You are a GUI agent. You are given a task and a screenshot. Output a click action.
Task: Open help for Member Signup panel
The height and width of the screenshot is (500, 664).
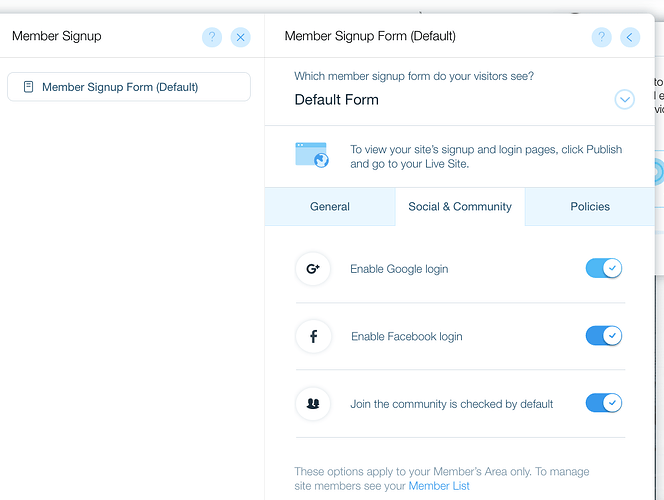coord(212,37)
